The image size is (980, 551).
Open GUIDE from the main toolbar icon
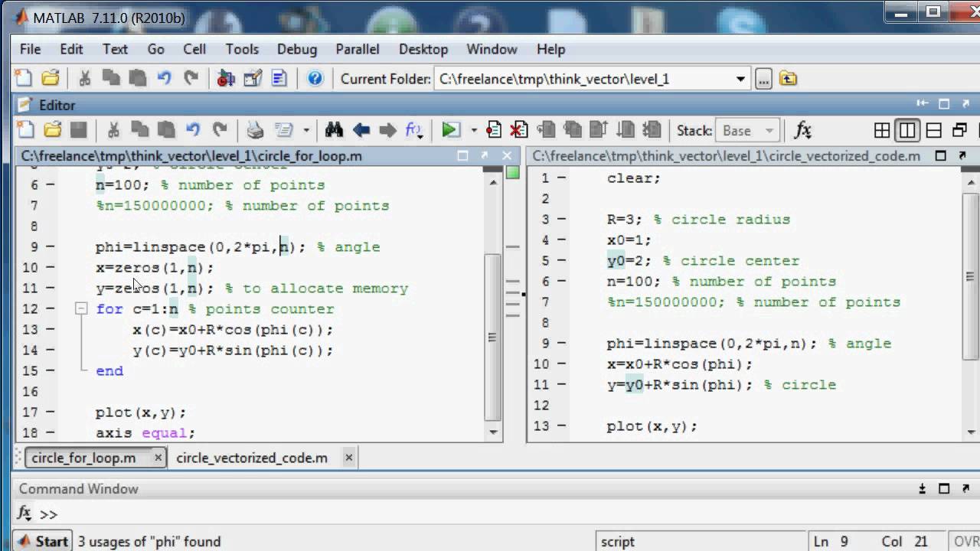tap(253, 78)
